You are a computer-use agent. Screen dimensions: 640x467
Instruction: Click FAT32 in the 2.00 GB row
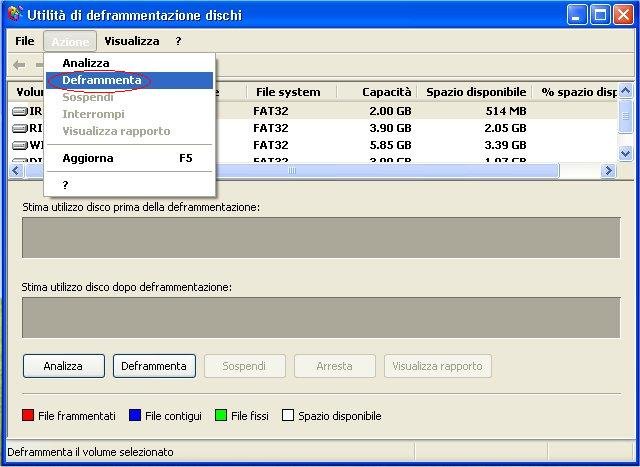click(271, 111)
